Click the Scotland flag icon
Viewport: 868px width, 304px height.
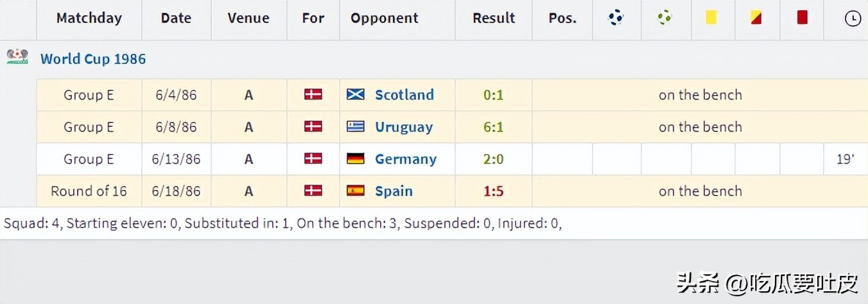[355, 95]
